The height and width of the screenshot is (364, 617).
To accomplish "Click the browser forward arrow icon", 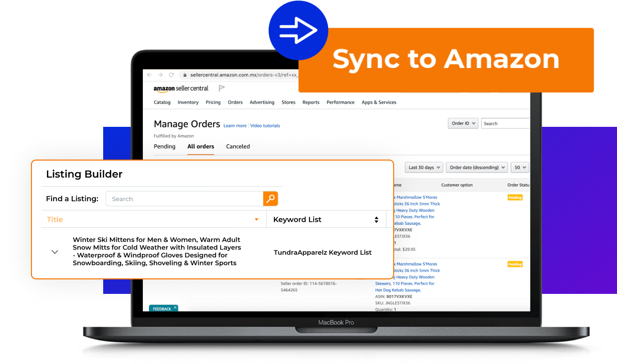I will (160, 75).
